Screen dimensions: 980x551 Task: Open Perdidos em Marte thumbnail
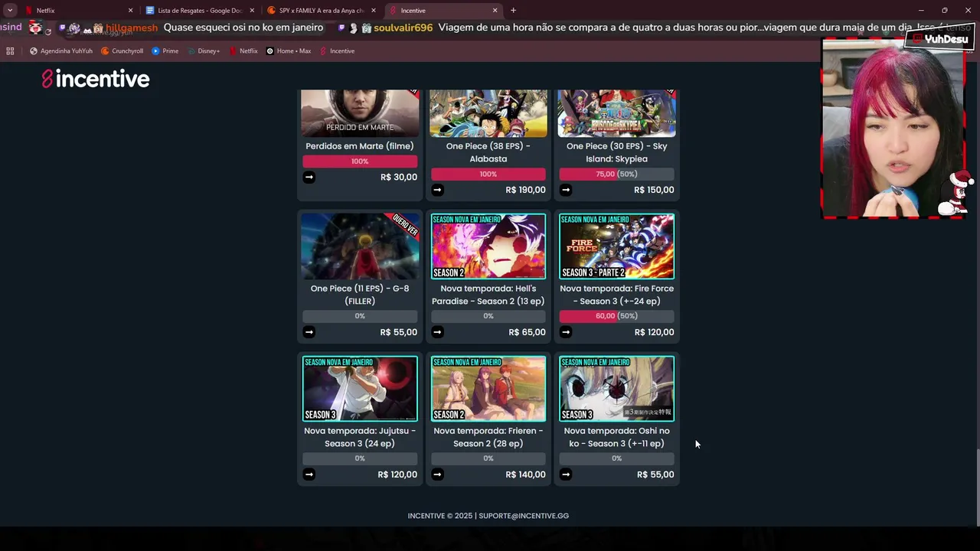(360, 113)
